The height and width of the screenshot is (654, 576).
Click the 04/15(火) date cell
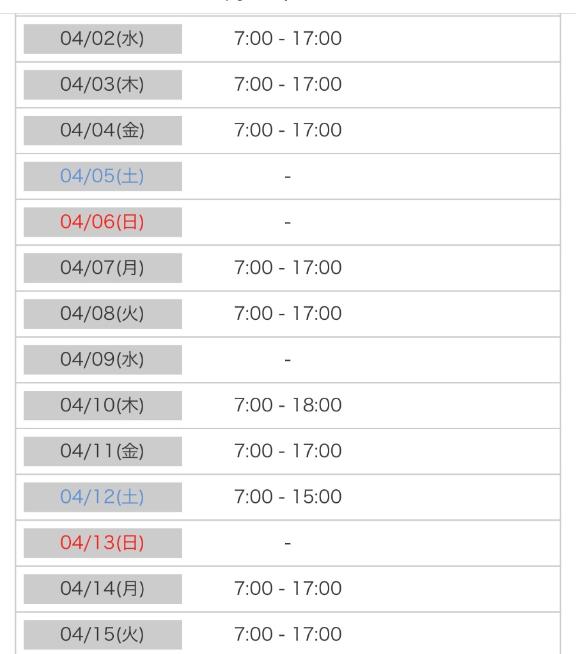pos(103,635)
